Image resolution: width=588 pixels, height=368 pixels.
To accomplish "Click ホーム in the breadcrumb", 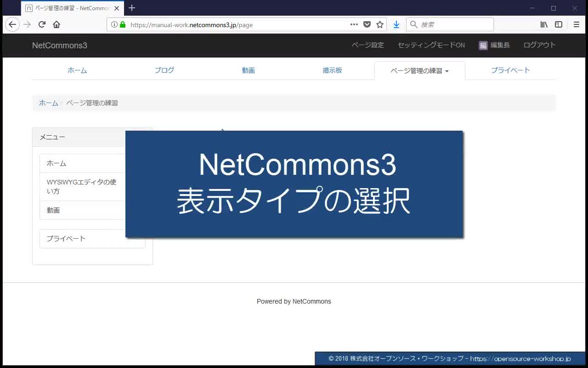I will click(x=49, y=103).
